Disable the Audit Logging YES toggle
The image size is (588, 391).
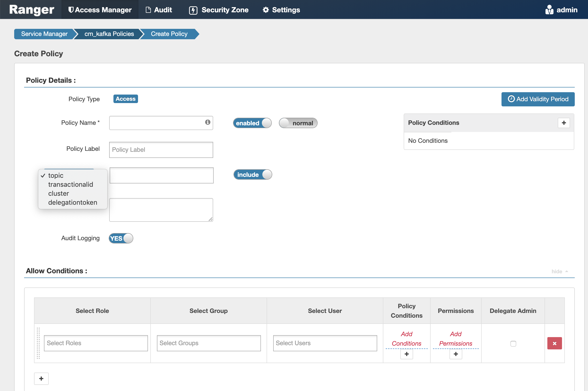121,238
